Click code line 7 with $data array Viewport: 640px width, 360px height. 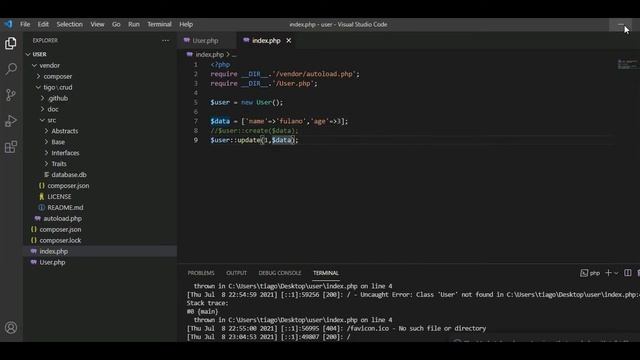pos(279,121)
